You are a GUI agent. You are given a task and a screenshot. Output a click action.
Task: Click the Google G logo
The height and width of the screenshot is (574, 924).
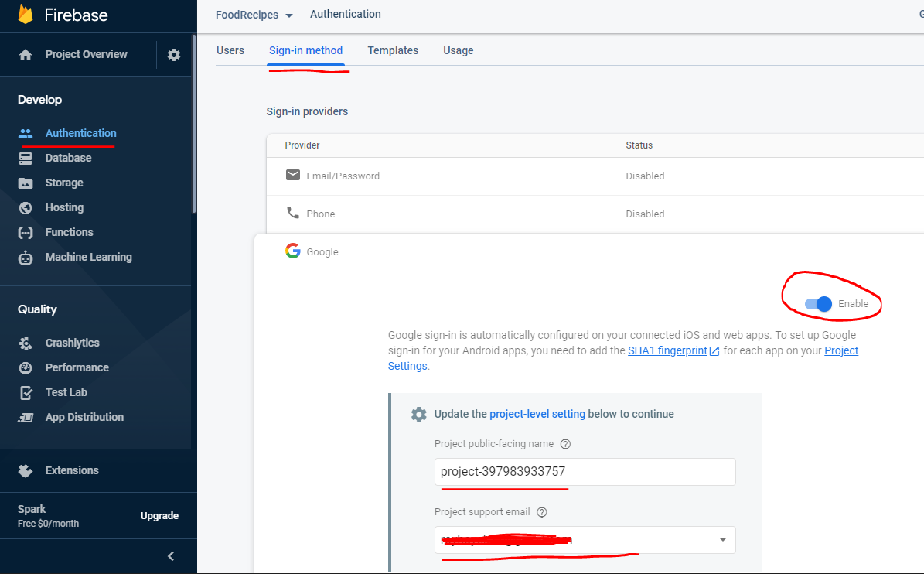tap(293, 251)
